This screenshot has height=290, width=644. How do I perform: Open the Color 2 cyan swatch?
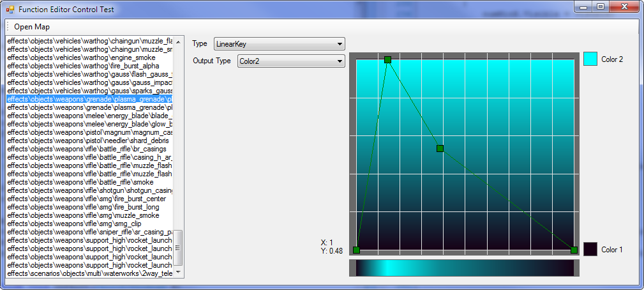click(x=590, y=59)
